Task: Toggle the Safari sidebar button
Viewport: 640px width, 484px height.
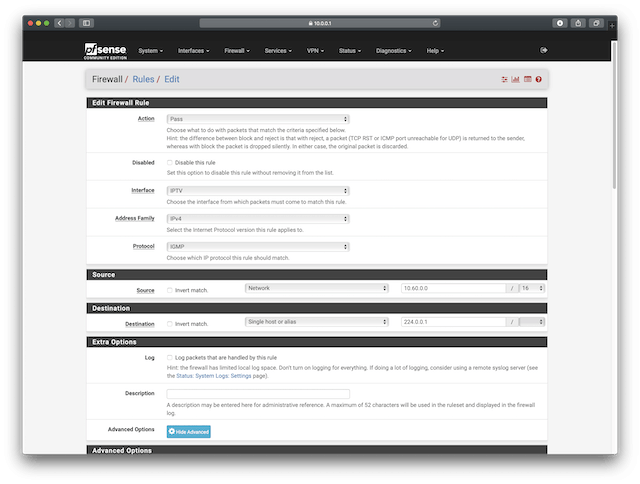Action: [x=87, y=23]
